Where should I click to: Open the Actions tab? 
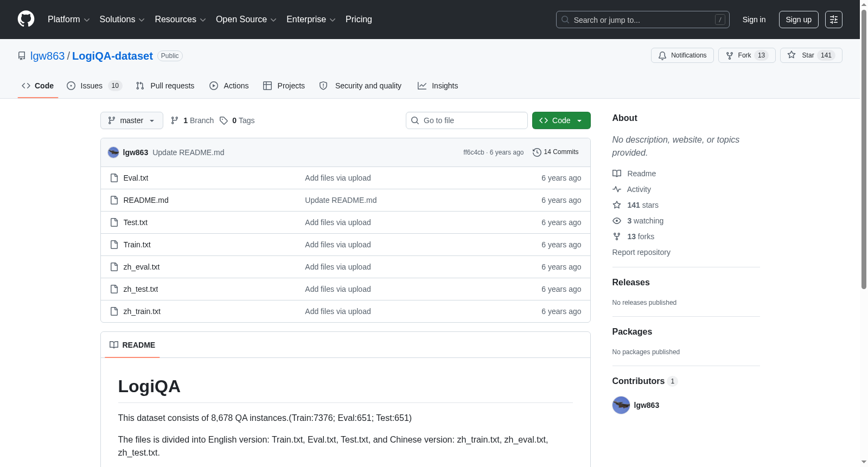tap(229, 86)
